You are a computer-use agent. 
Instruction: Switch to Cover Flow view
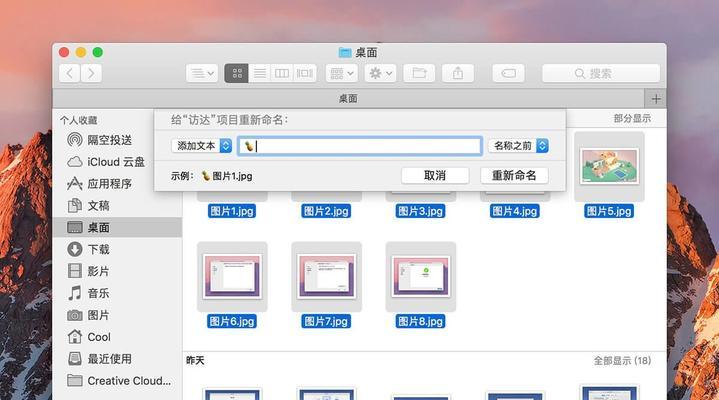point(304,73)
